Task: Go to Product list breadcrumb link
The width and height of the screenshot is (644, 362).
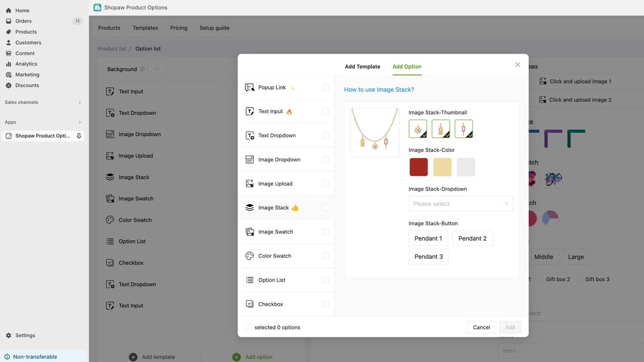Action: coord(112,49)
